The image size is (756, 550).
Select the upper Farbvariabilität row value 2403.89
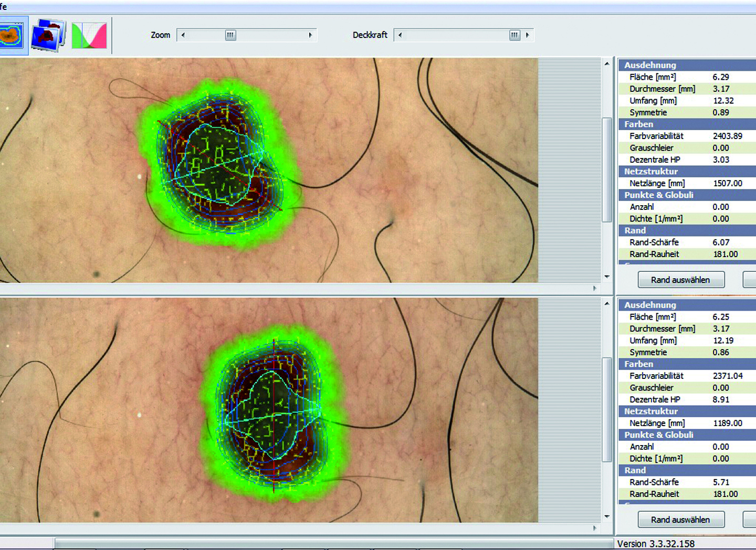pos(727,136)
